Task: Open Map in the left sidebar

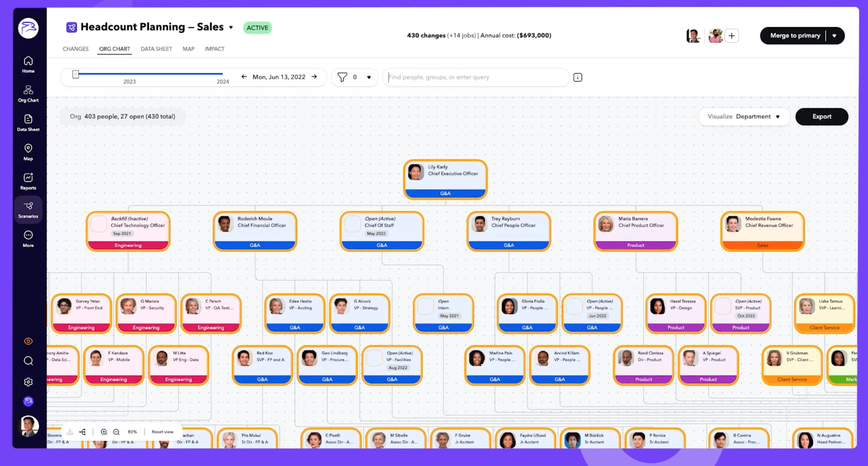Action: click(x=28, y=152)
